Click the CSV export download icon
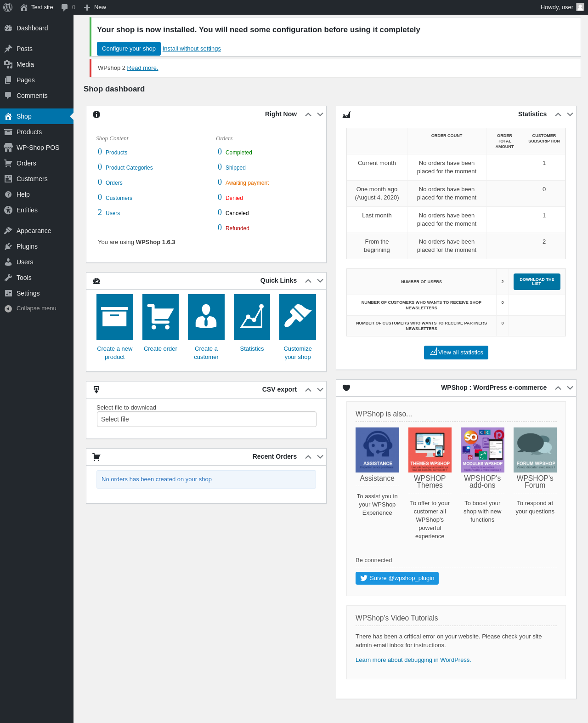Viewport: 588px width, 723px height. click(x=96, y=390)
